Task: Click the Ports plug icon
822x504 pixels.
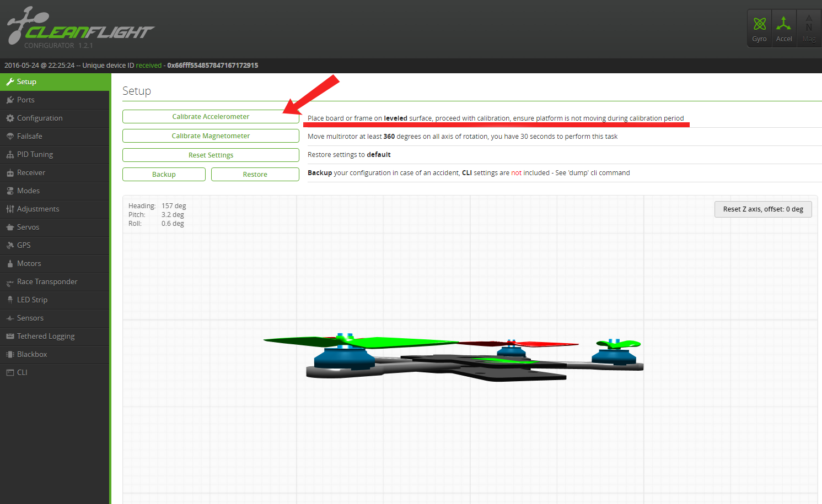Action: (x=10, y=100)
